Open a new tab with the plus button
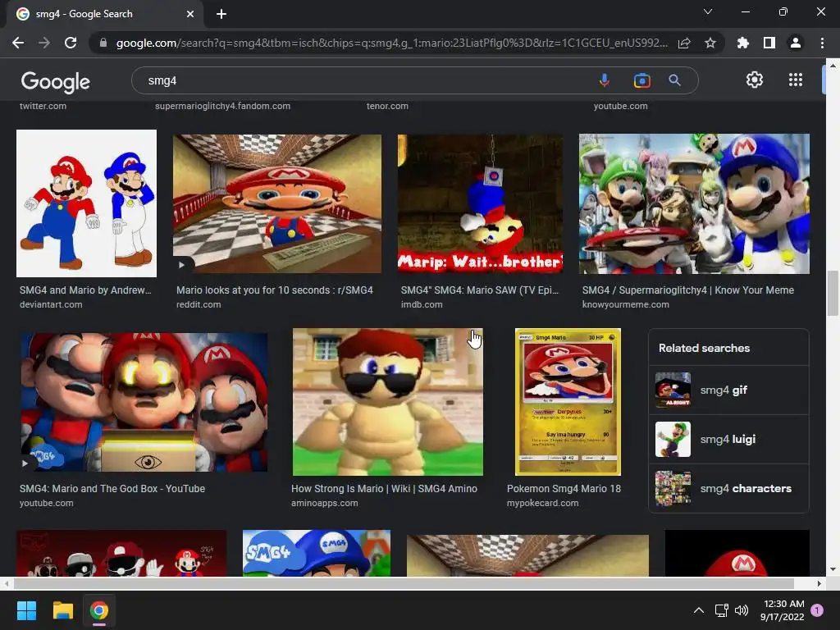Screen dimensions: 840x630 pos(221,14)
